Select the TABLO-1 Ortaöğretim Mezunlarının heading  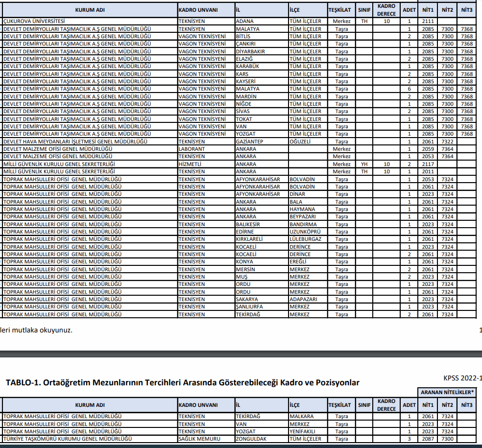(x=183, y=382)
